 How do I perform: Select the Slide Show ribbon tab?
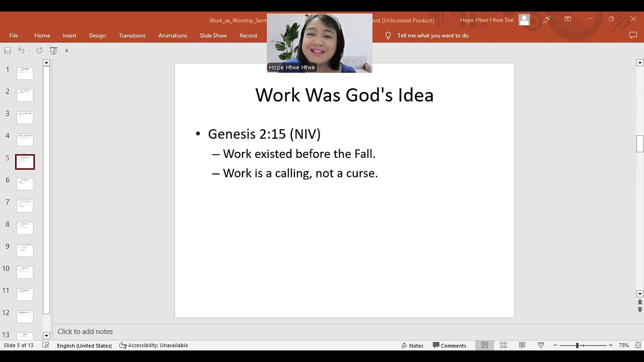[213, 35]
